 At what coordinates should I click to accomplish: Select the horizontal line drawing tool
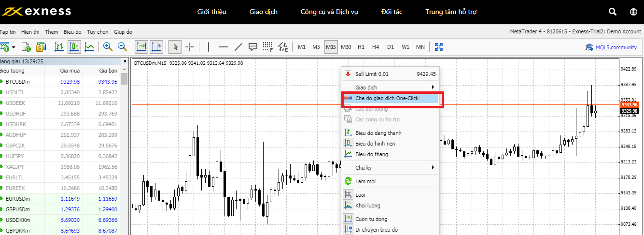(x=223, y=47)
